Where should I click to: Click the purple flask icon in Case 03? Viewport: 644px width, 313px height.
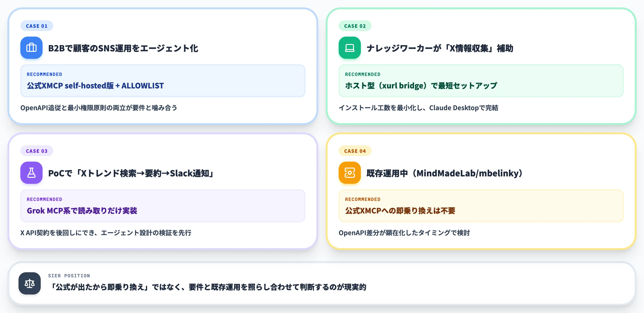point(31,173)
